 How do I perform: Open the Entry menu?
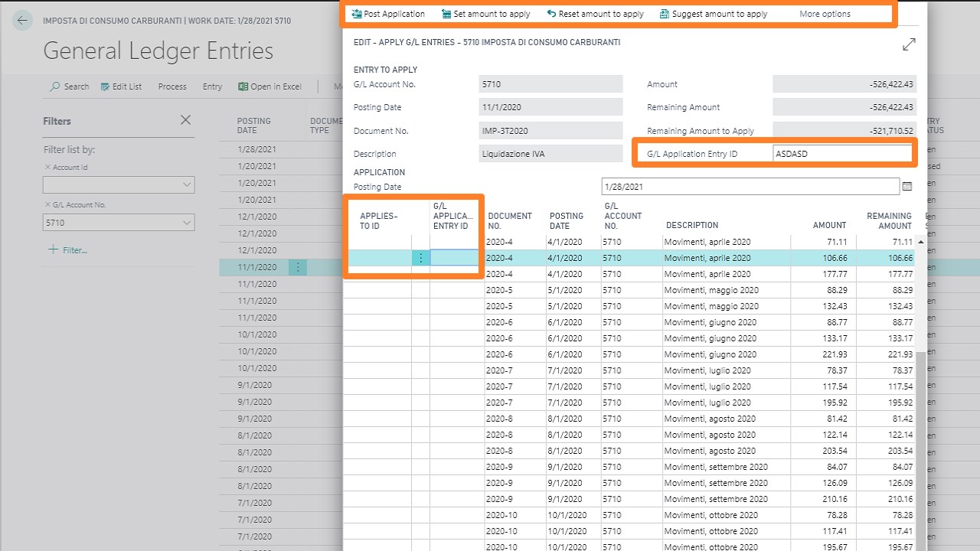pos(212,86)
